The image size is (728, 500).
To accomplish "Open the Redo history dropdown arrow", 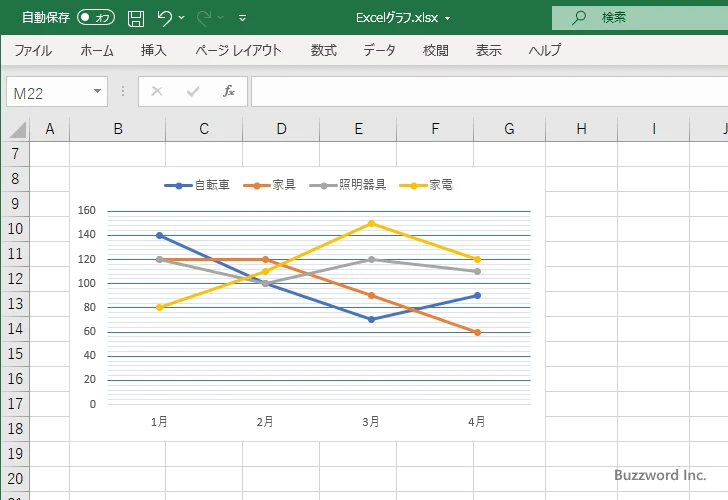I will pos(221,18).
